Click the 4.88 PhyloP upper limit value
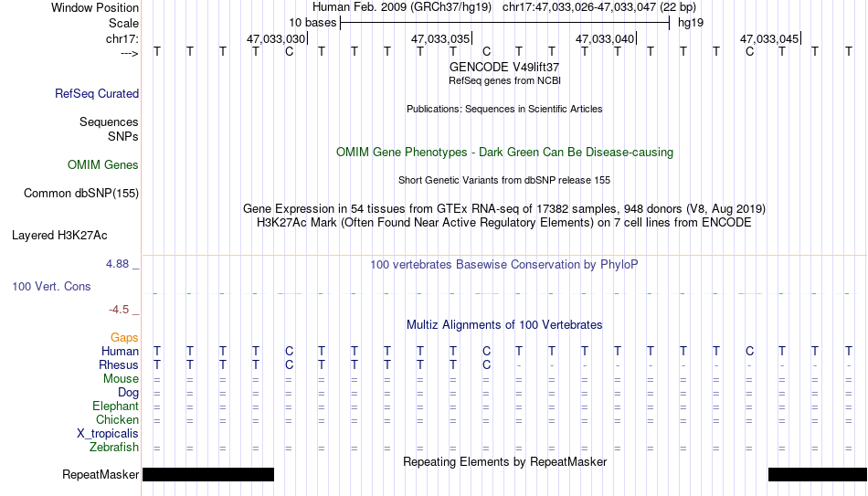Screen dimensions: 868x496 [117, 264]
